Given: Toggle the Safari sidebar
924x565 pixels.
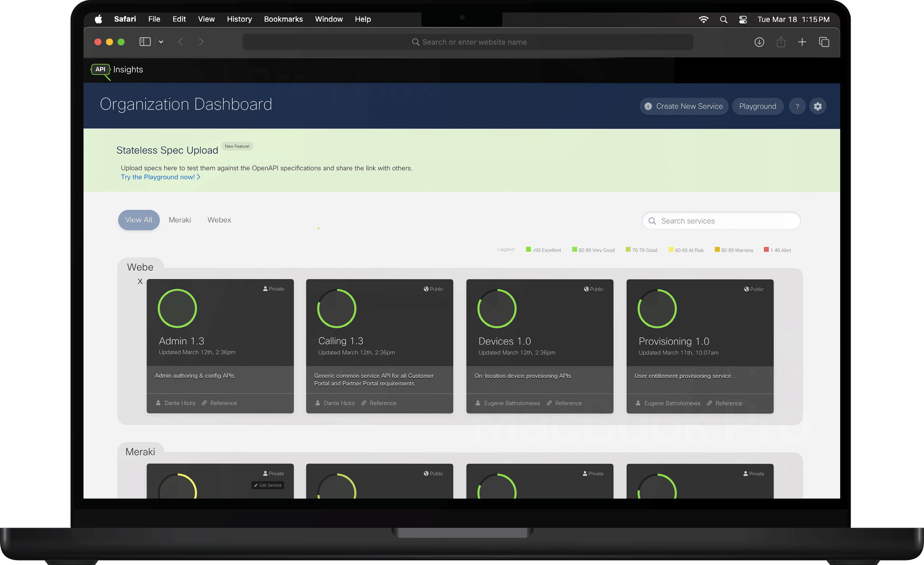Looking at the screenshot, I should 145,42.
